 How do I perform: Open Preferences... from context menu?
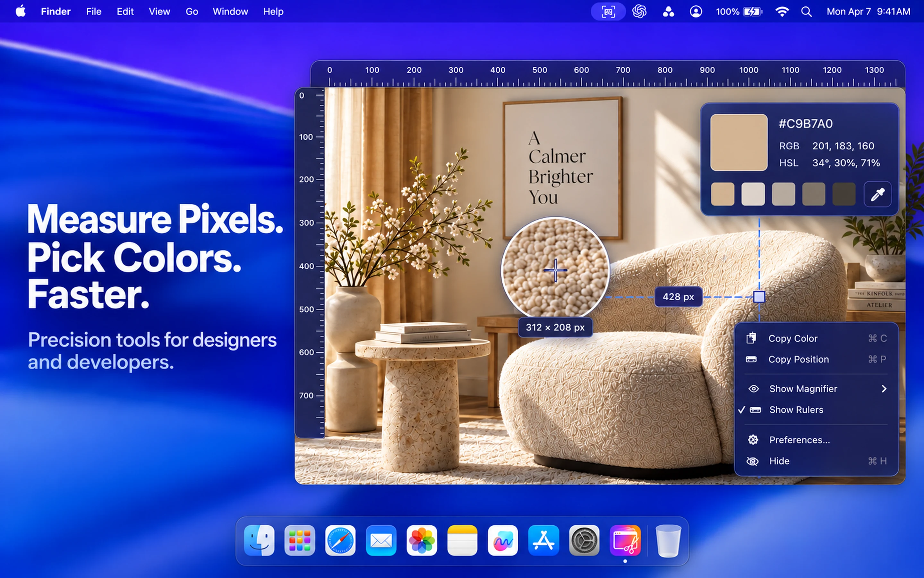coord(816,440)
